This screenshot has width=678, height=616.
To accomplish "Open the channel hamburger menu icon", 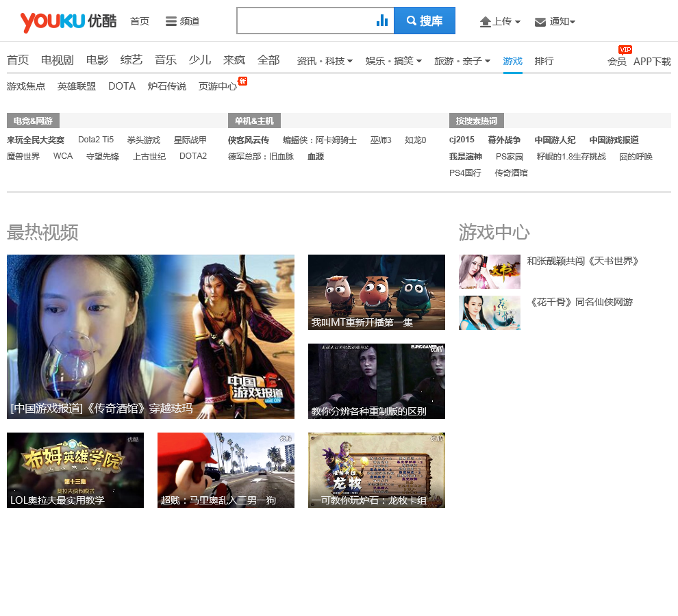I will point(171,21).
